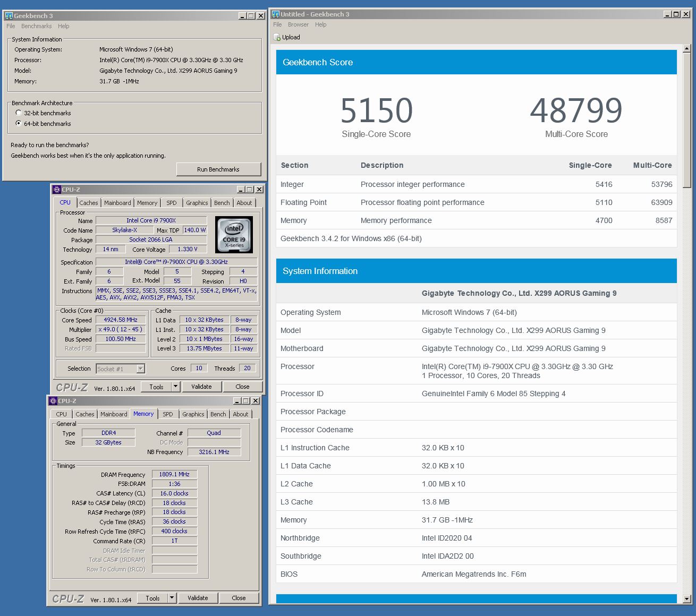
Task: Click the Core Speed 4924.58 MHz field
Action: click(121, 320)
